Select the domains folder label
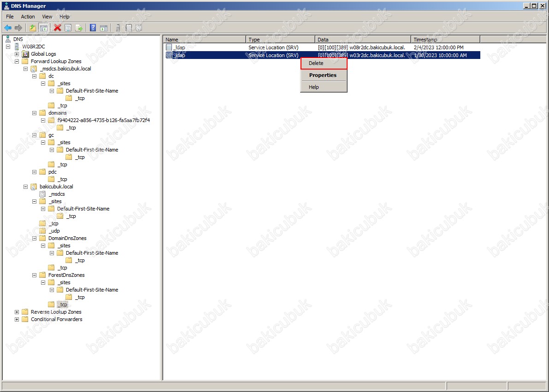The width and height of the screenshot is (549, 392). tap(58, 113)
